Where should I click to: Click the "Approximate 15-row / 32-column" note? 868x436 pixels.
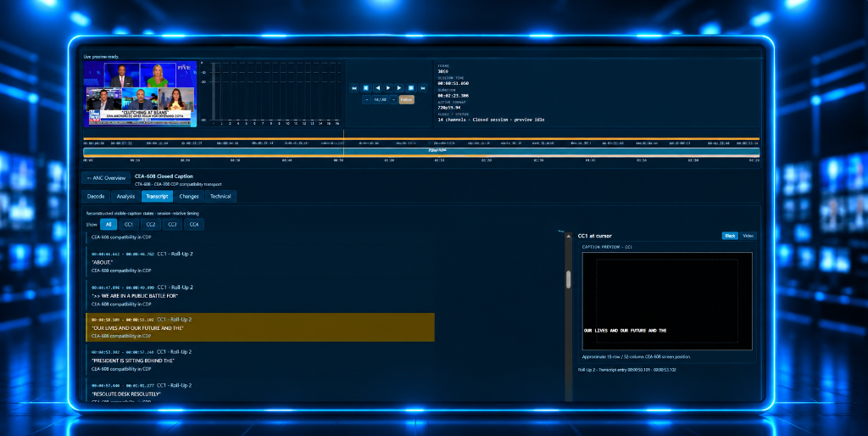(x=636, y=357)
